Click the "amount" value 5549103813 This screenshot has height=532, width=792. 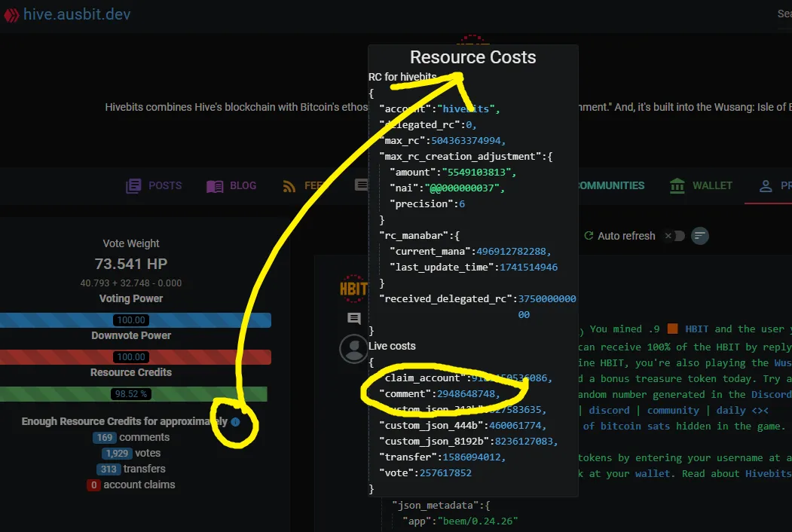[x=477, y=173]
